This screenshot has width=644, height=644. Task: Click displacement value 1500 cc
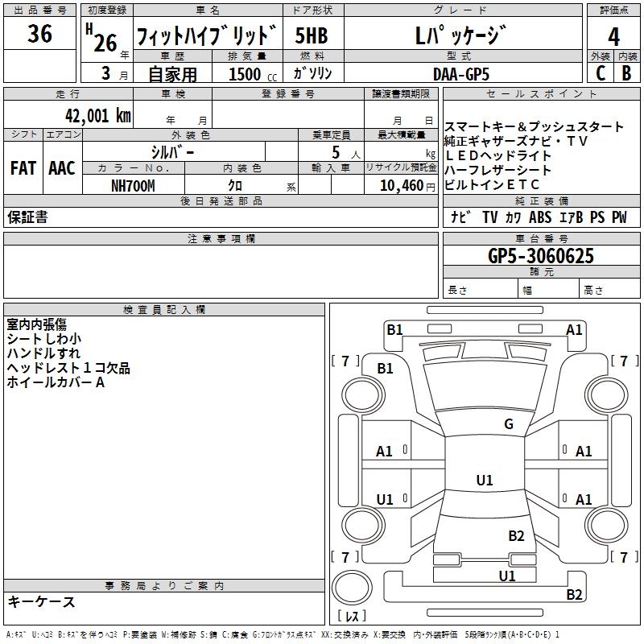(x=253, y=74)
